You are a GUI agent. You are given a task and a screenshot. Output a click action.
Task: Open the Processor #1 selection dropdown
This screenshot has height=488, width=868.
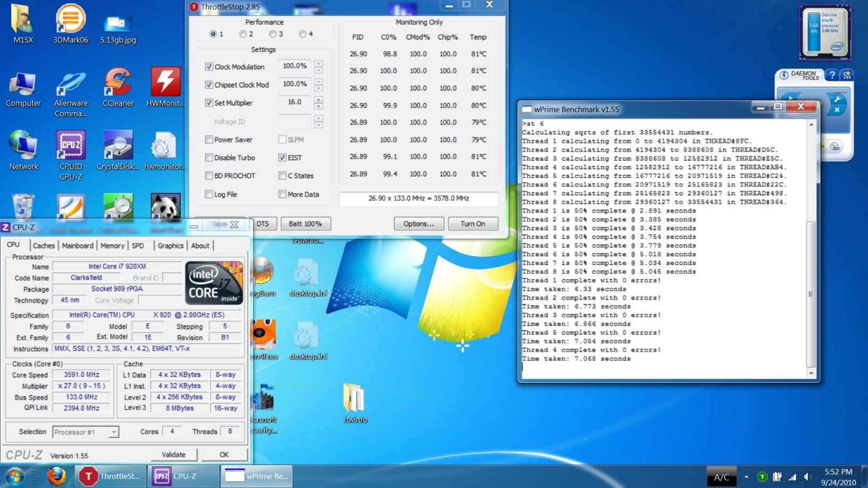tap(86, 432)
